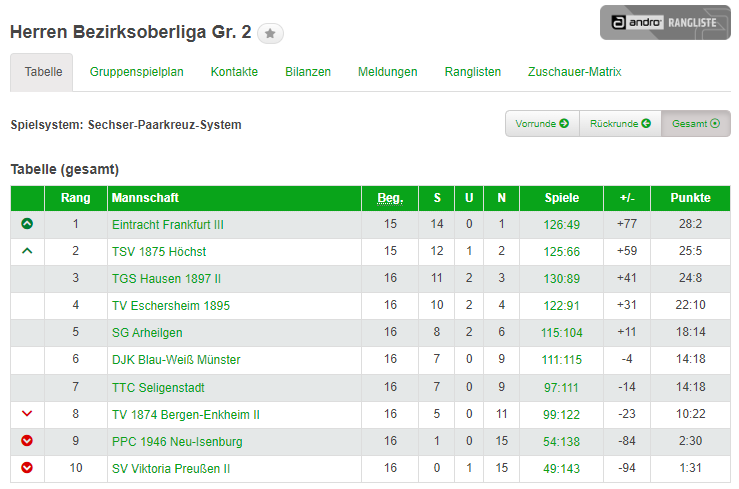Click the 126:49 games score link
This screenshot has width=739, height=489.
(x=562, y=224)
